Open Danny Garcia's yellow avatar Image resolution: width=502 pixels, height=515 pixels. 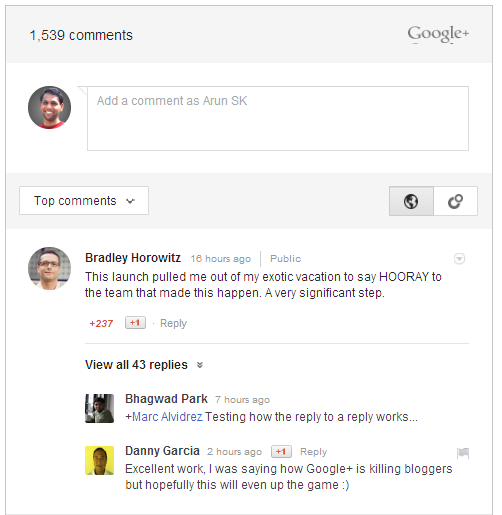coord(99,460)
